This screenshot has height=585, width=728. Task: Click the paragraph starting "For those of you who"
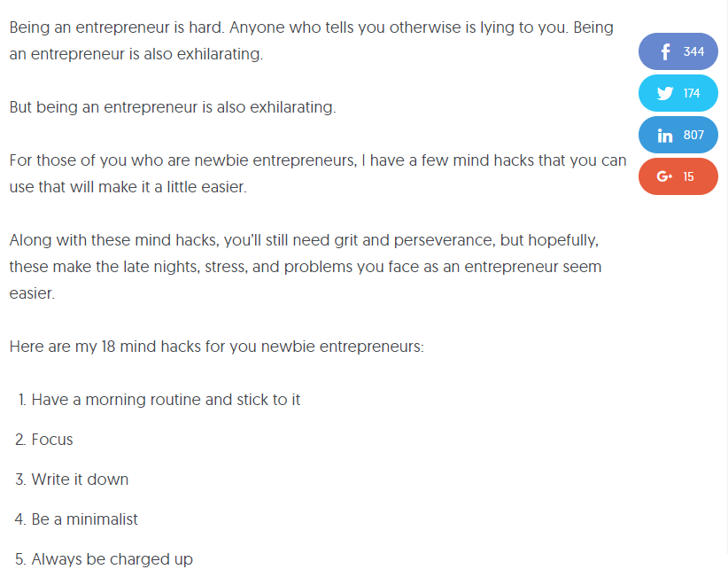coord(318,174)
